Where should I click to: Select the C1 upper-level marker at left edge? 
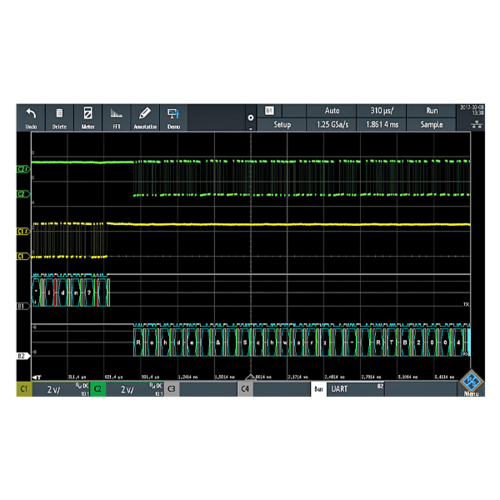click(x=23, y=231)
